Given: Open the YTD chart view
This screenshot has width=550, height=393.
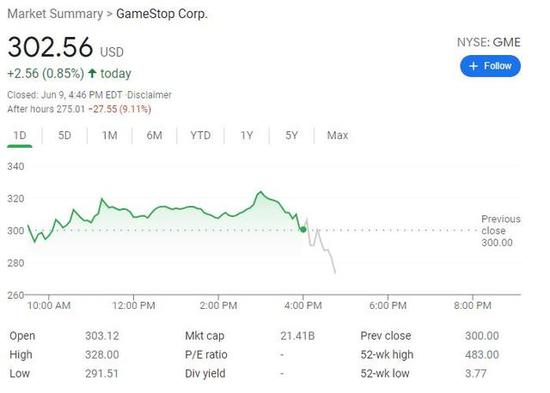Looking at the screenshot, I should (200, 135).
